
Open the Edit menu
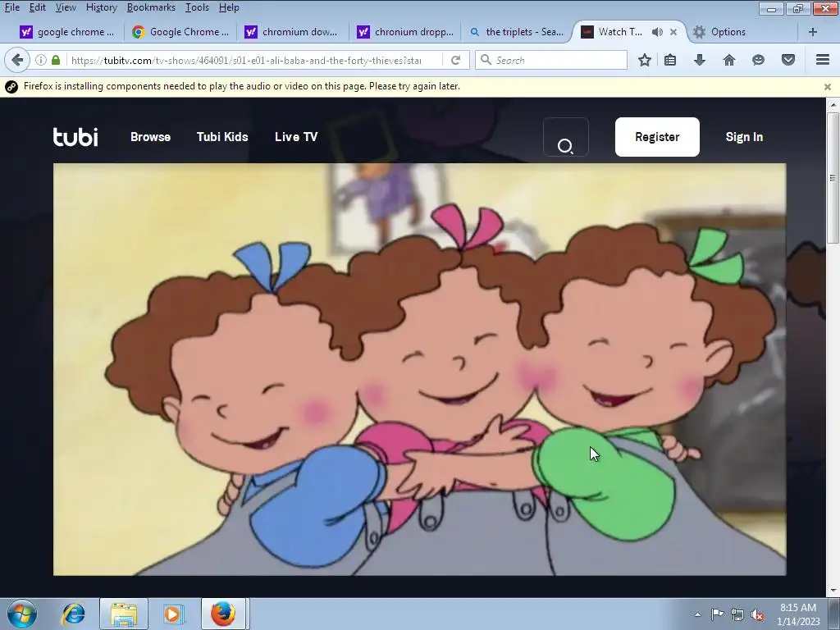click(37, 7)
